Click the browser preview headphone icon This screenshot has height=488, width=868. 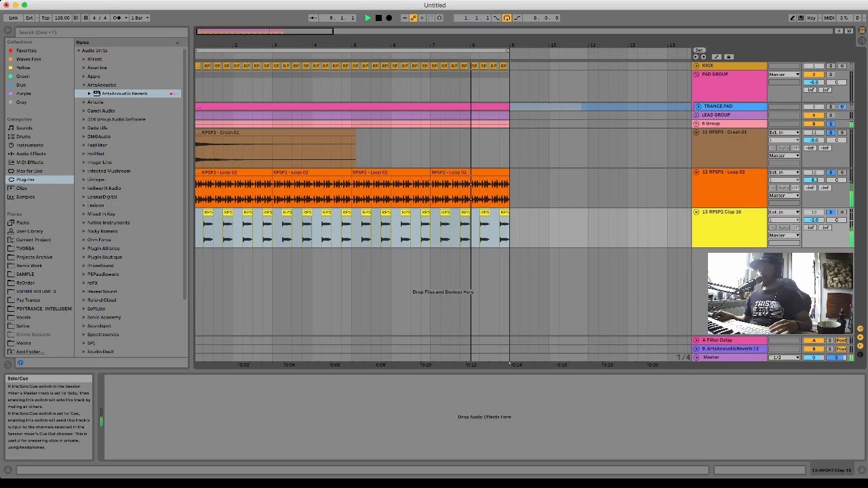[20, 363]
